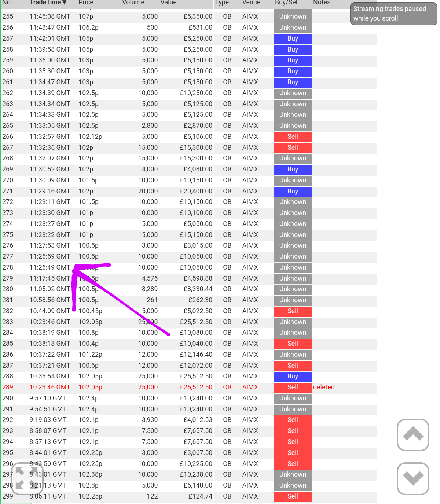Select the volume 3,930
The width and height of the screenshot is (440, 504).
tap(150, 420)
